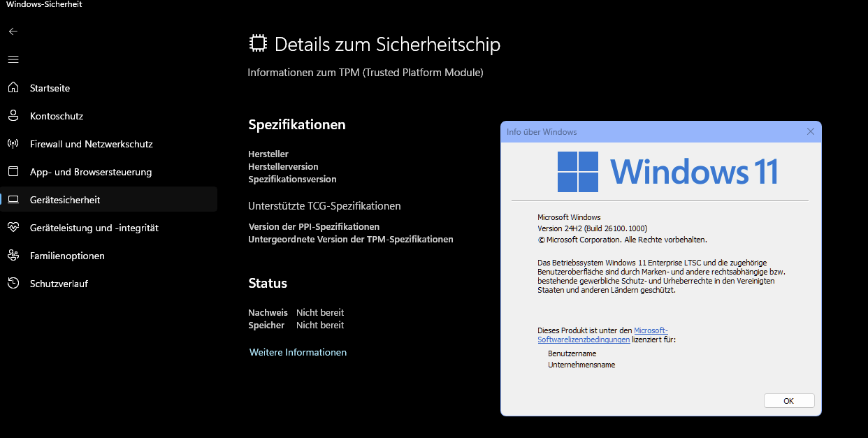868x438 pixels.
Task: Click Untergeordnete Version der TPM-Spezifikationen label
Action: click(x=351, y=239)
